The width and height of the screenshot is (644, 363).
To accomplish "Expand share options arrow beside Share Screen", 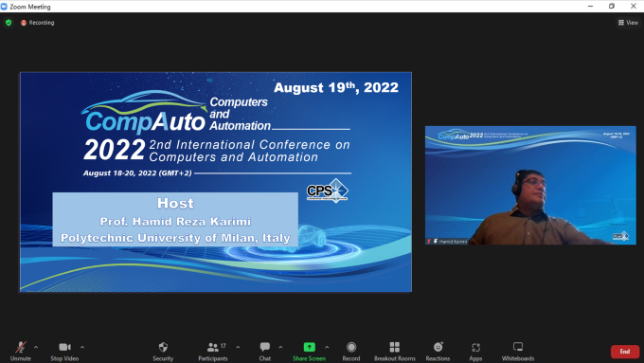I will 327,348.
